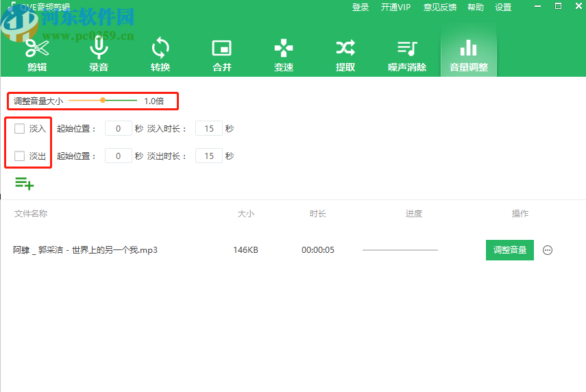Click the 淡出时长 duration input field

coord(209,156)
